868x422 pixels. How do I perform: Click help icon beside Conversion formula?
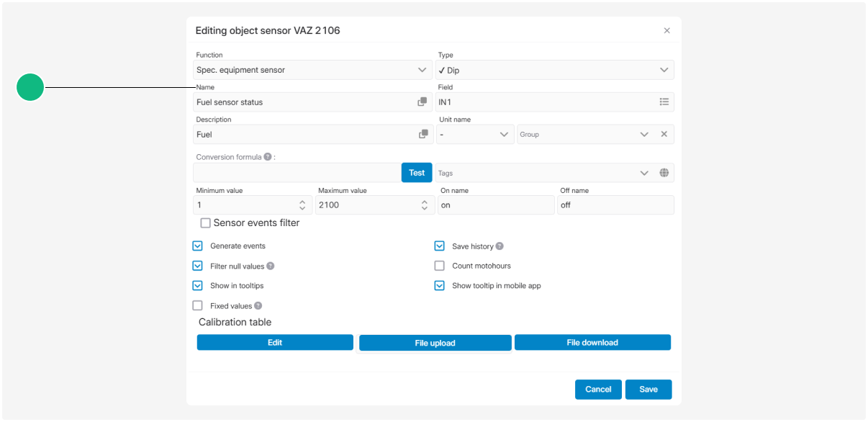pyautogui.click(x=268, y=157)
